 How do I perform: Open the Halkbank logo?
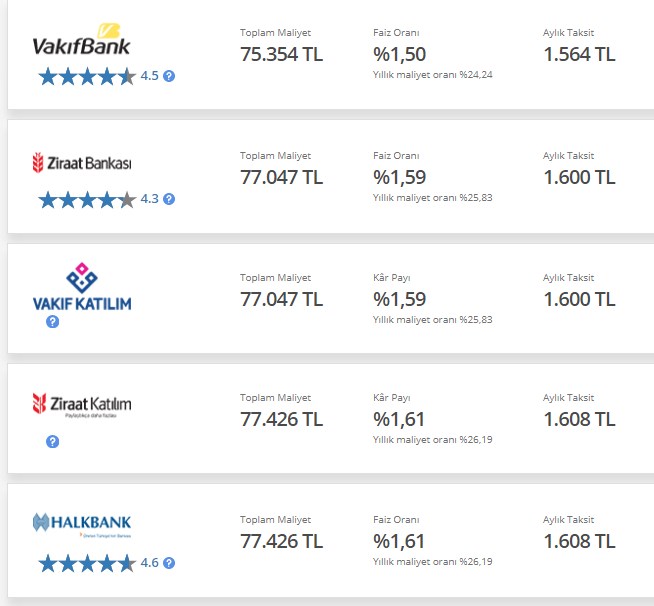[x=82, y=525]
